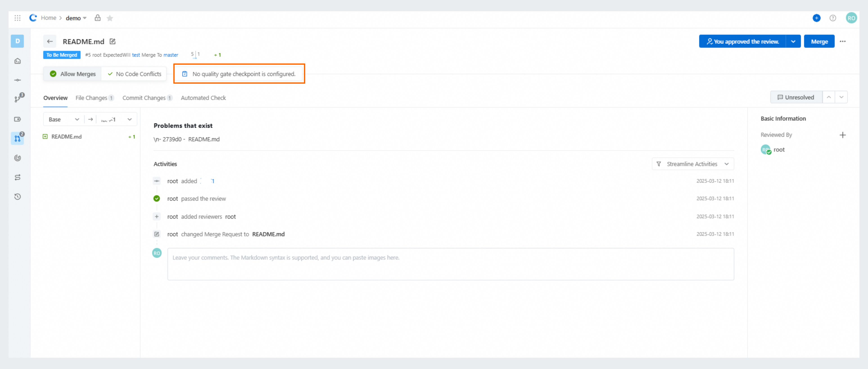Click the compare changes icon in sidebar
This screenshot has height=369, width=868.
coord(17,177)
